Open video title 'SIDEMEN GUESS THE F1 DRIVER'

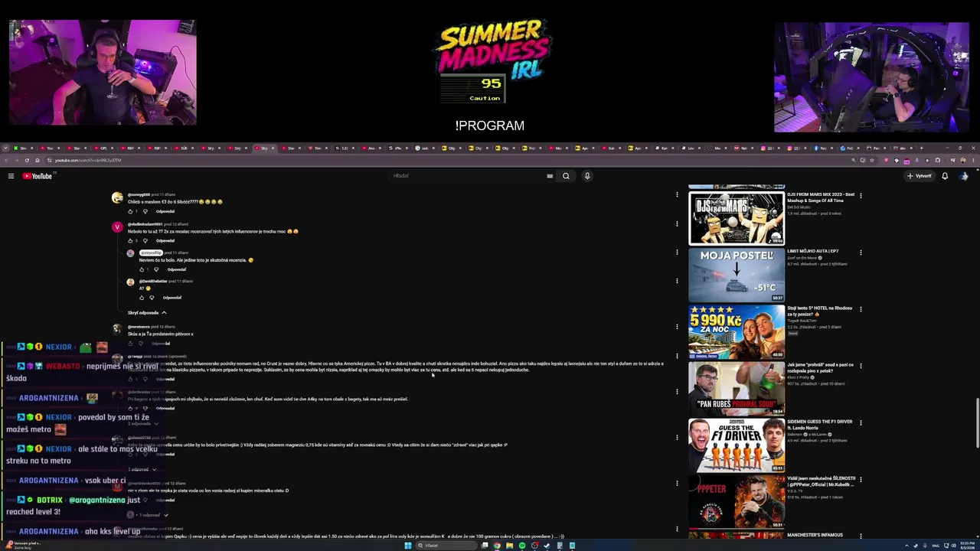[x=820, y=424]
